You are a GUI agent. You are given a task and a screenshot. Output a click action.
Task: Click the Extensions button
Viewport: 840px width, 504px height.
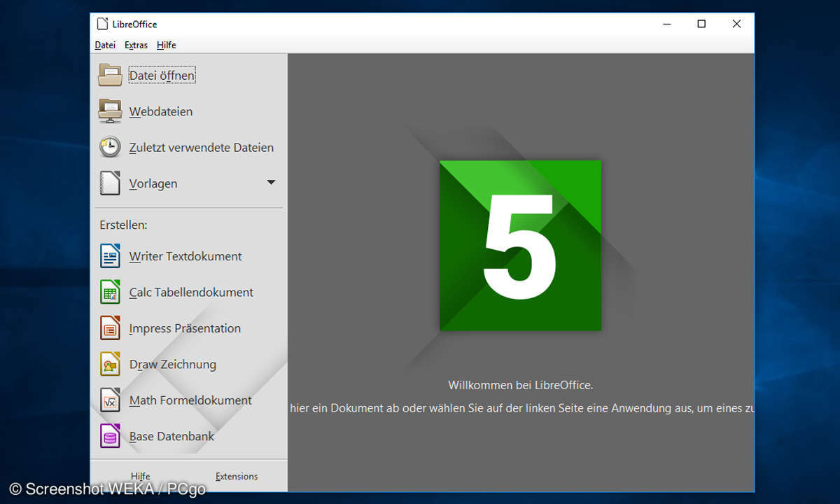(237, 476)
